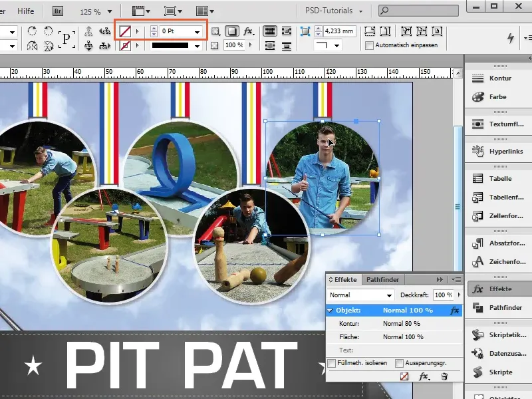Open the fx menu at the bottom of the Effekte panel
The image size is (532, 399).
click(424, 376)
